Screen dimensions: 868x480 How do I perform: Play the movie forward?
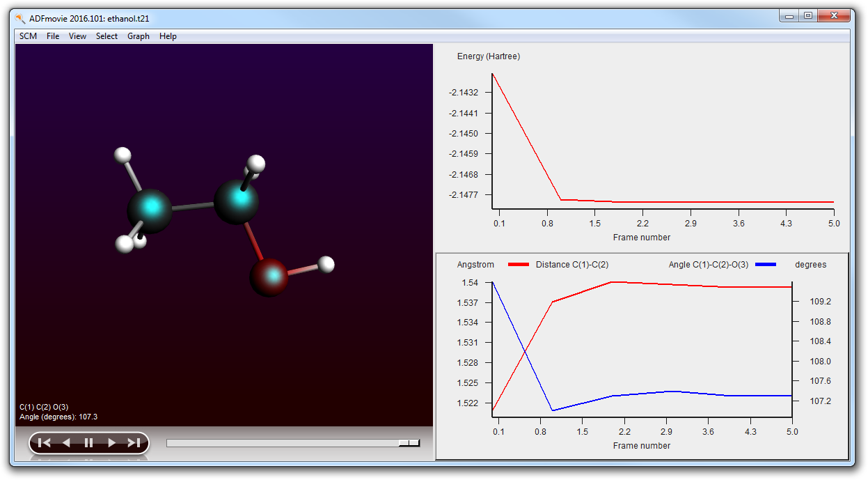[111, 442]
